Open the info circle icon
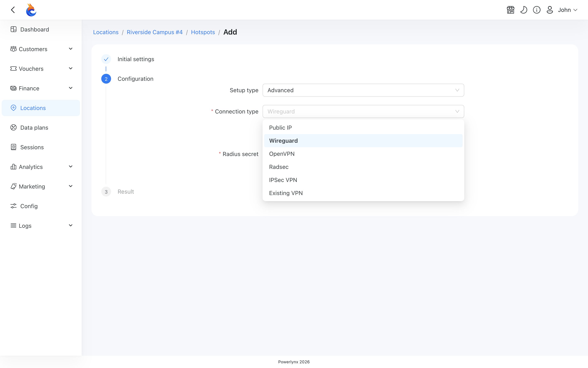 coord(537,10)
